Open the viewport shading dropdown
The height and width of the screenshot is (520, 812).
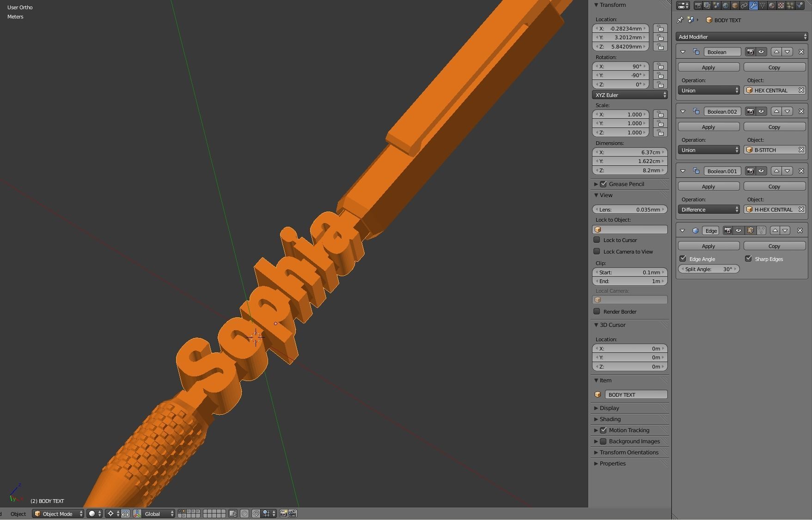95,514
